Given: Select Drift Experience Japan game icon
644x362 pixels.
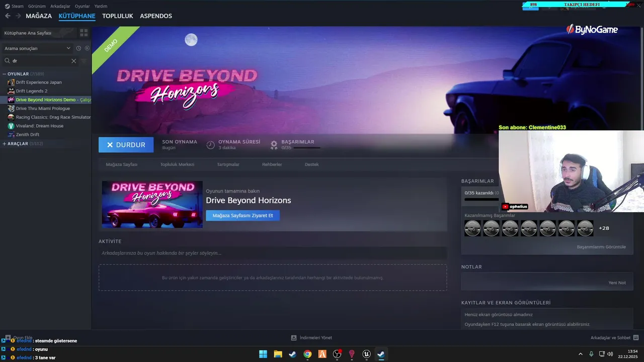Looking at the screenshot, I should 11,82.
